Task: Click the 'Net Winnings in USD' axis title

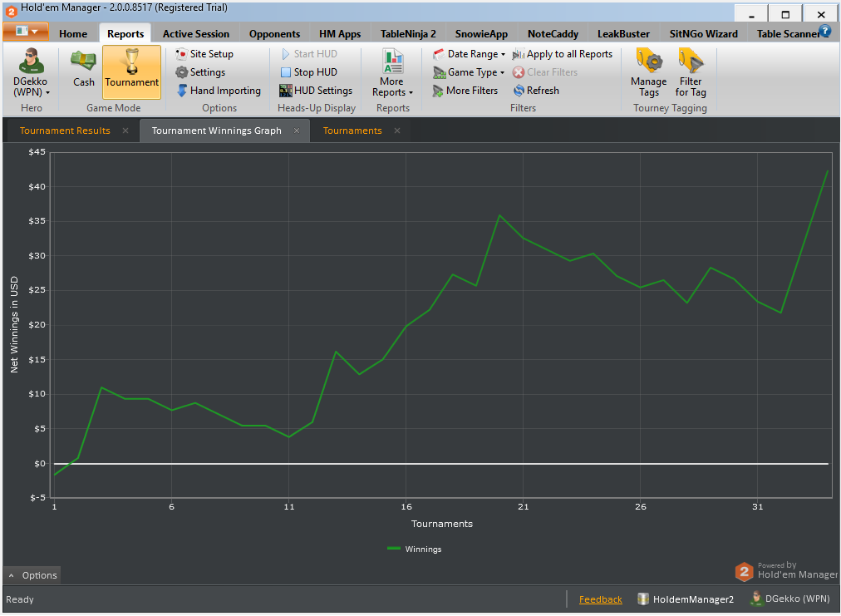Action: click(14, 325)
